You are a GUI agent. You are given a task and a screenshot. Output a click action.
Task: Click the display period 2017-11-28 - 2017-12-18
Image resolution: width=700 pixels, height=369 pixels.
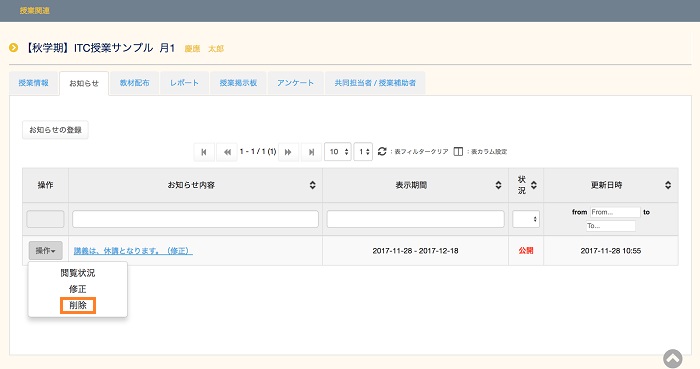[x=416, y=251]
